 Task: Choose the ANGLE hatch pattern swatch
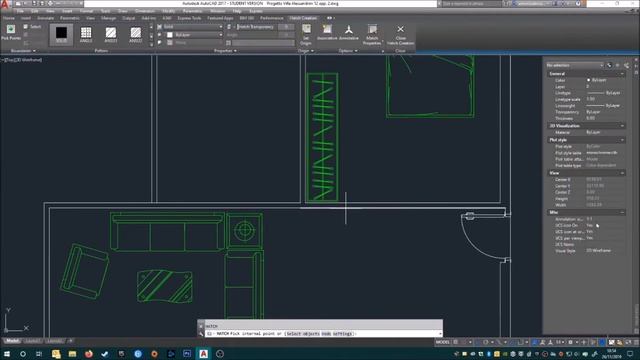pos(86,34)
